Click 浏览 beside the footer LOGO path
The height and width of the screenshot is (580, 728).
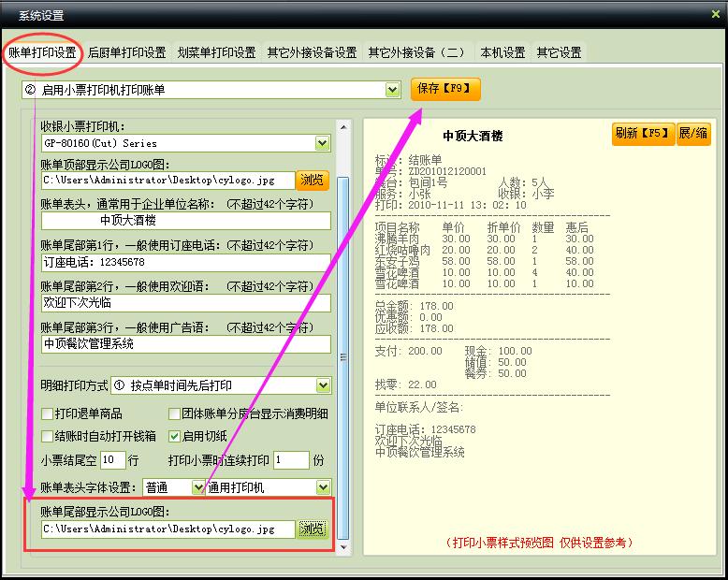coord(313,529)
